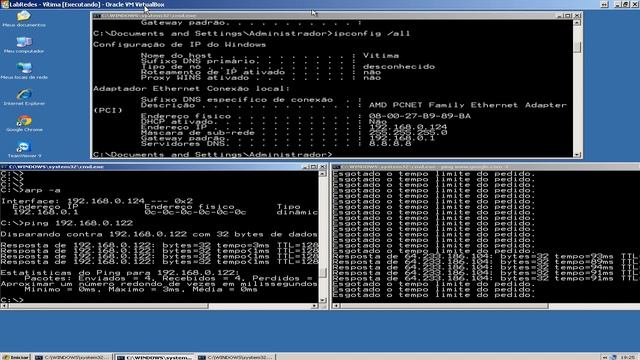Screen dimensions: 640x360
Task: Close the arp cmd window
Action: click(322, 167)
